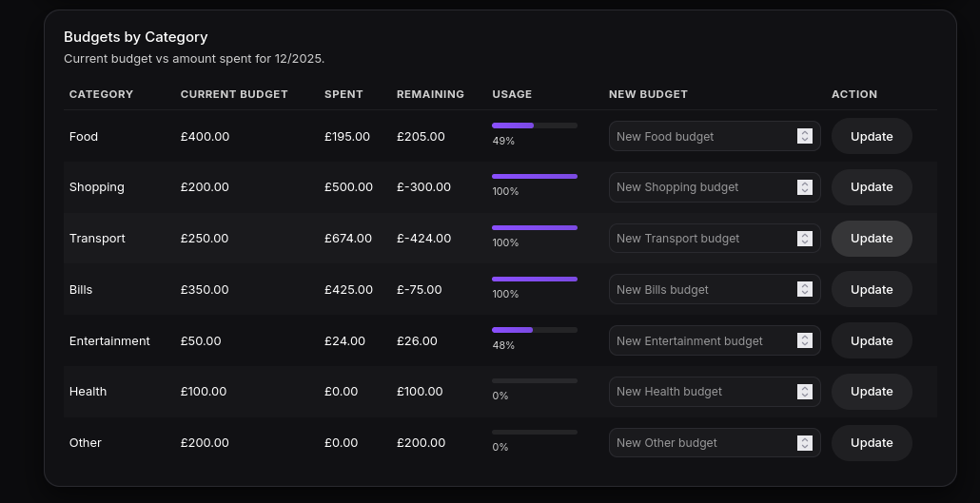The image size is (980, 503).
Task: Click the Entertainment budget spinner stepper
Action: click(x=805, y=340)
